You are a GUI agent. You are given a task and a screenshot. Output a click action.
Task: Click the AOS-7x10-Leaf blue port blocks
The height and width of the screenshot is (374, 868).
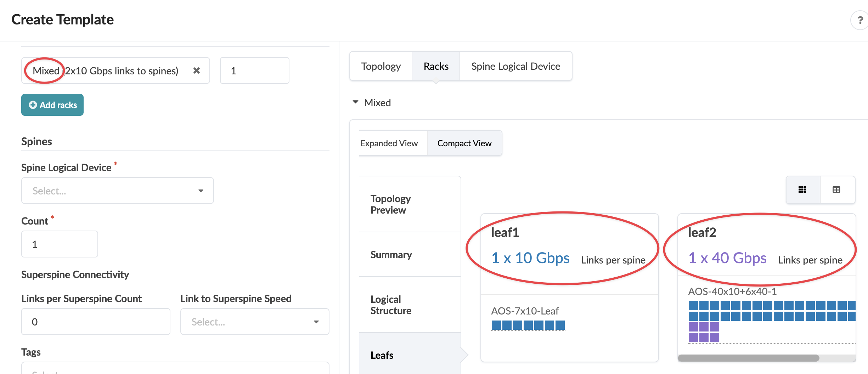(528, 325)
